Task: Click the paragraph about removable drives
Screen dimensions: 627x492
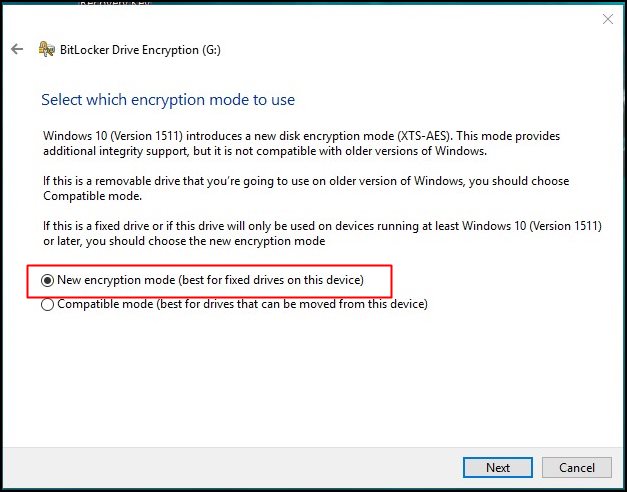Action: coord(306,188)
